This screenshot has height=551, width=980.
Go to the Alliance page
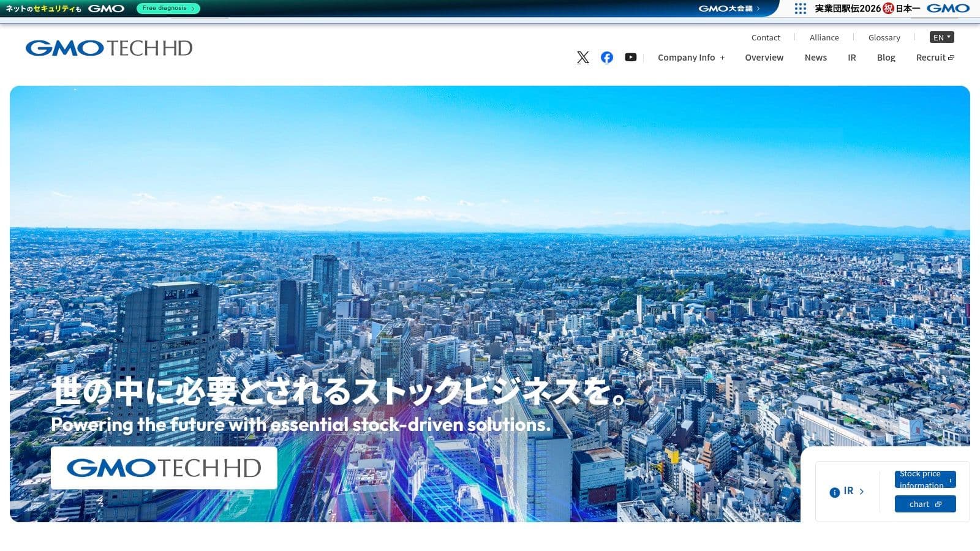[824, 37]
